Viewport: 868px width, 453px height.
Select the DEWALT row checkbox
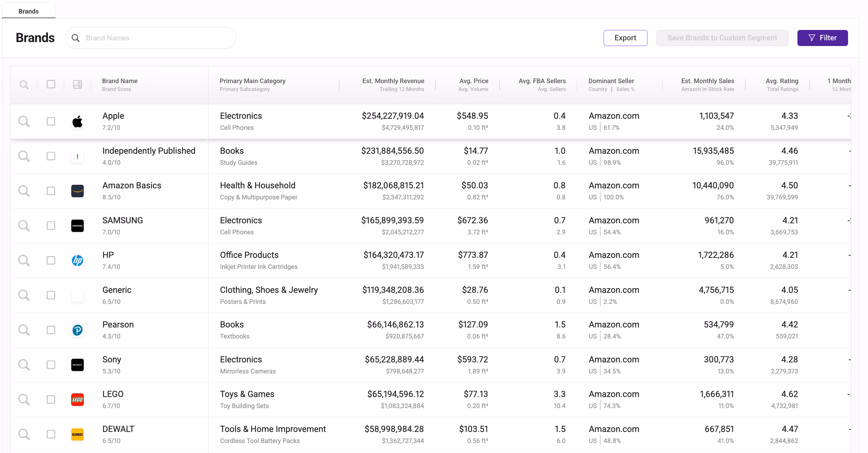(51, 434)
